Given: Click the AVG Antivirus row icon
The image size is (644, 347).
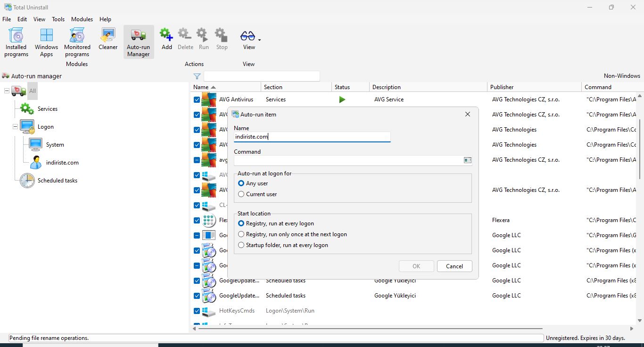Looking at the screenshot, I should [209, 99].
